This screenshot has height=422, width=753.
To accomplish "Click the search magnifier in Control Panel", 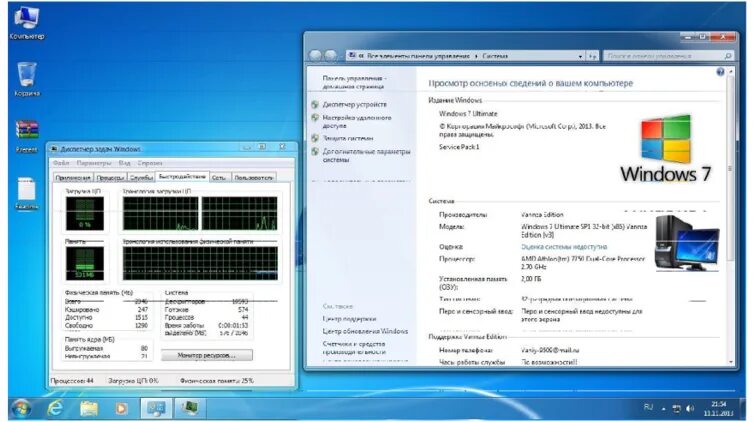I will click(728, 56).
